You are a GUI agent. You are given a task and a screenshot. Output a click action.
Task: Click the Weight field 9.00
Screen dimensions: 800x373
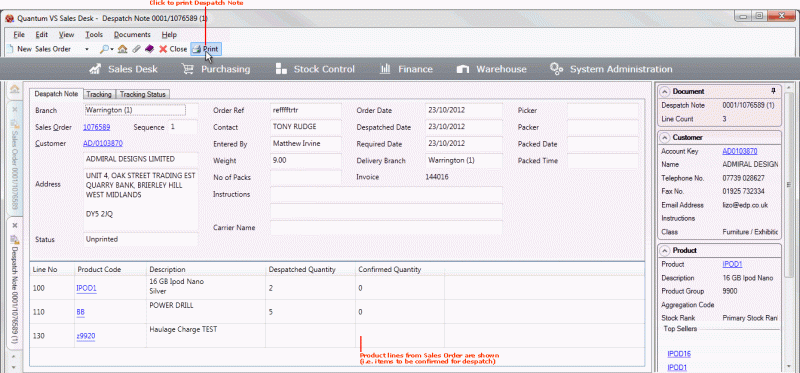pos(306,160)
